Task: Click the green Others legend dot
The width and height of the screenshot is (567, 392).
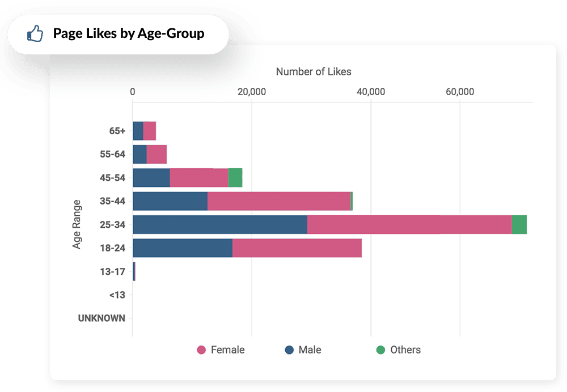Action: [380, 350]
